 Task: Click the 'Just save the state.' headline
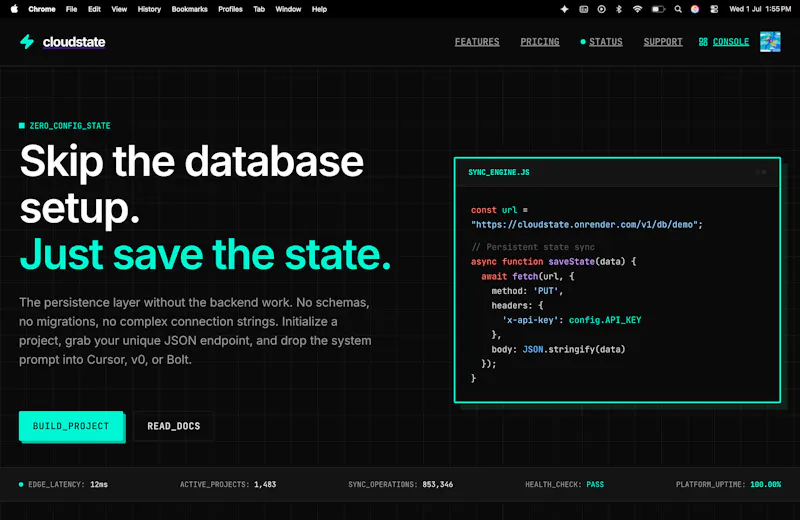[206, 254]
